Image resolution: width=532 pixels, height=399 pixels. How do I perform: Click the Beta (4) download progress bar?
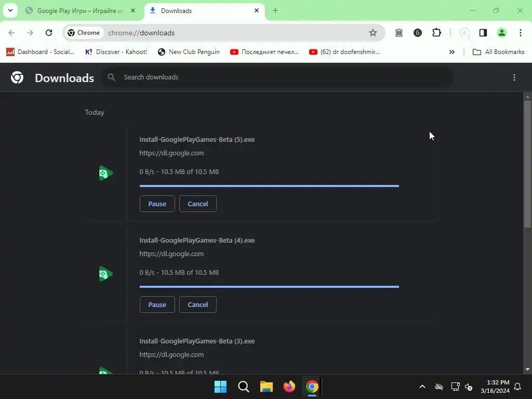(269, 287)
